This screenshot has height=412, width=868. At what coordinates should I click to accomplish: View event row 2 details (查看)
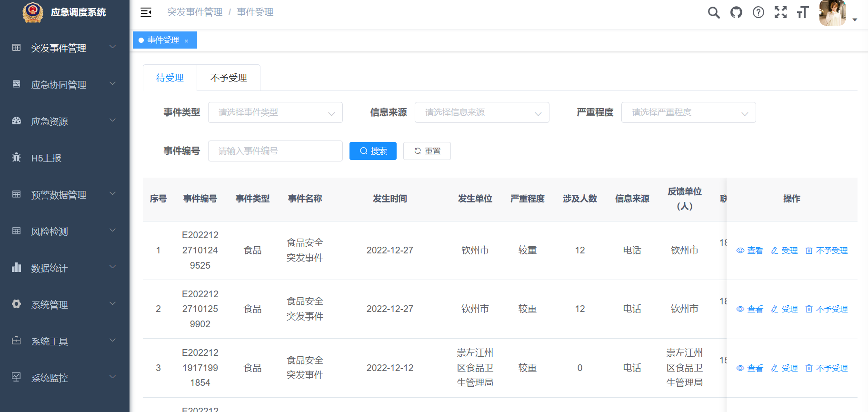[x=750, y=309]
